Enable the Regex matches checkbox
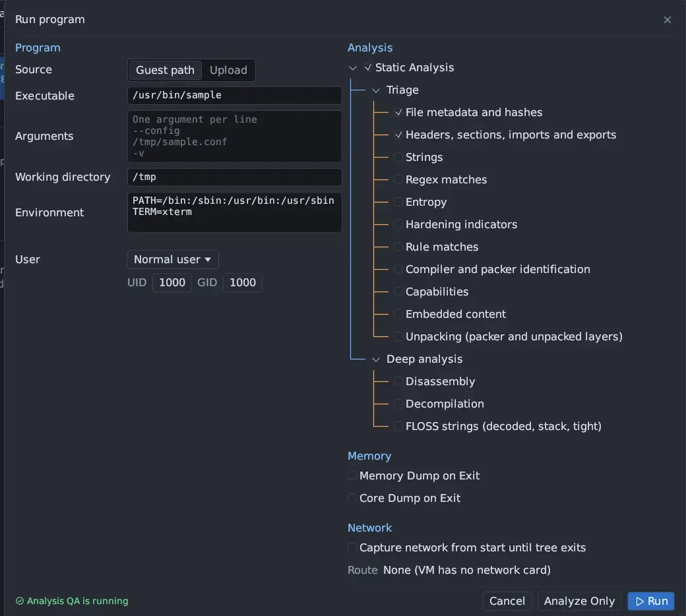The height and width of the screenshot is (616, 686). (x=398, y=179)
